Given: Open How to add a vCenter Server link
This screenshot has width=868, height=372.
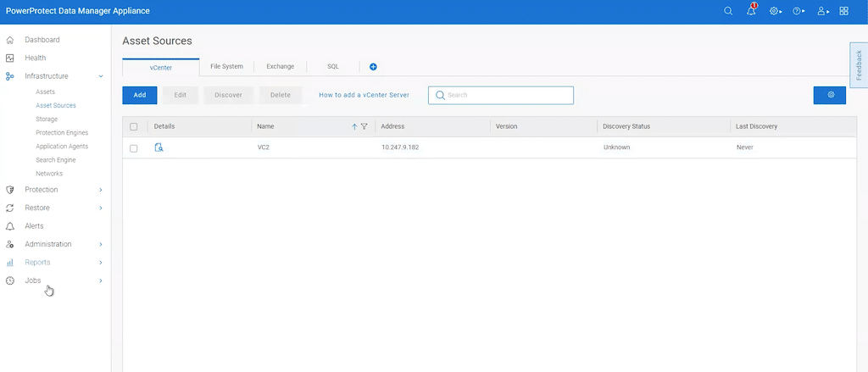Looking at the screenshot, I should pos(364,95).
